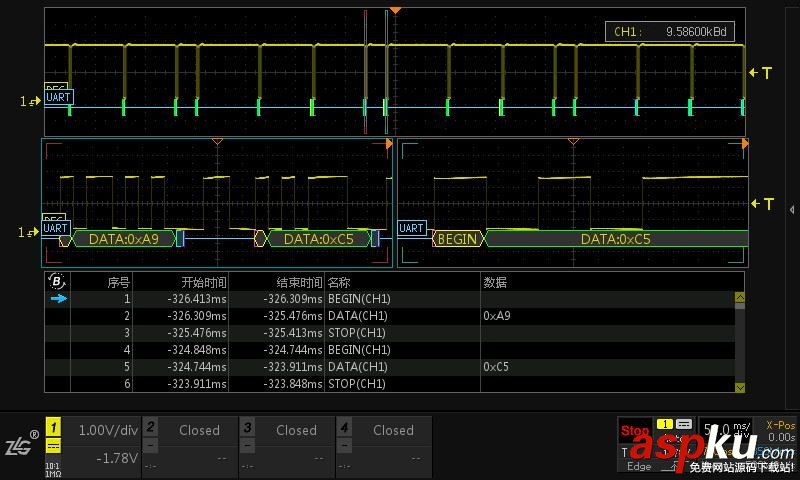Image resolution: width=800 pixels, height=480 pixels.
Task: Open the Edge trigger type setting
Action: [x=639, y=466]
